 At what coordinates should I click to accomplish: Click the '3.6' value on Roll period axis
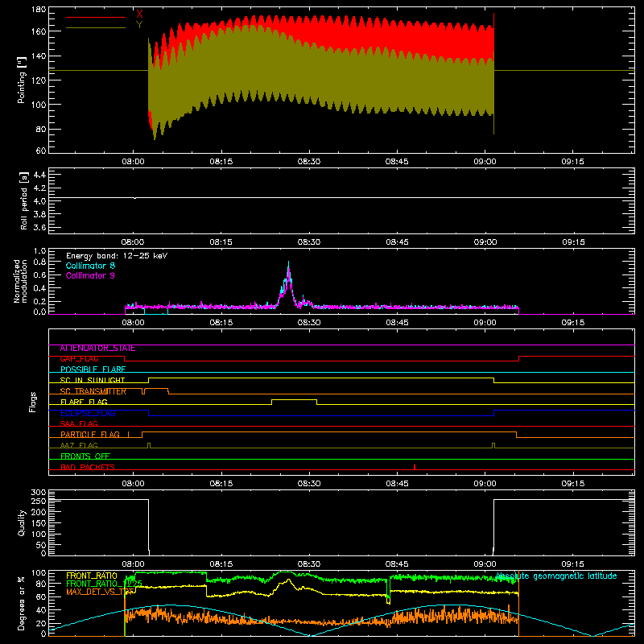point(39,227)
